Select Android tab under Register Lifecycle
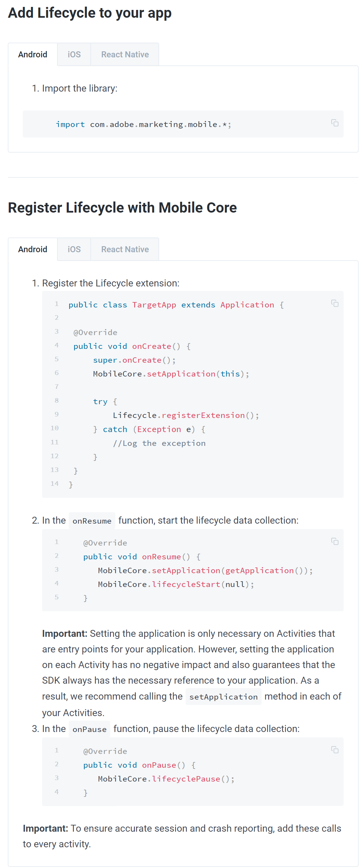 point(33,249)
